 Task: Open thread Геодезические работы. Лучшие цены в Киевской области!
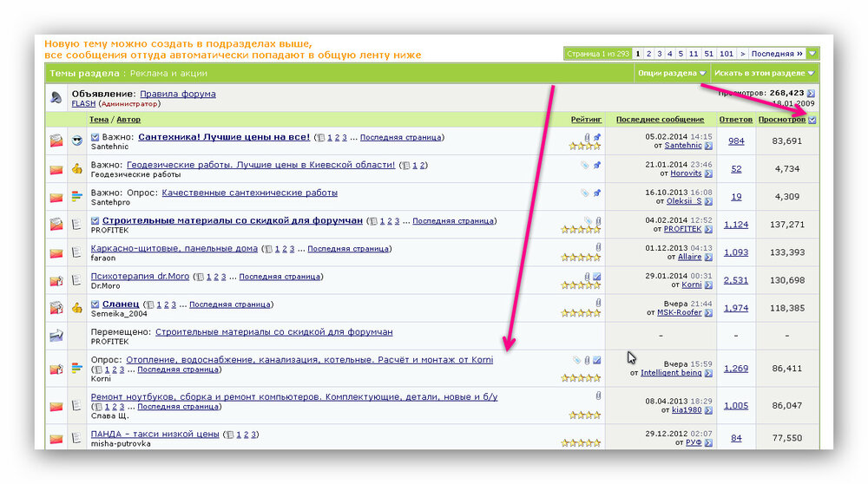coord(260,165)
